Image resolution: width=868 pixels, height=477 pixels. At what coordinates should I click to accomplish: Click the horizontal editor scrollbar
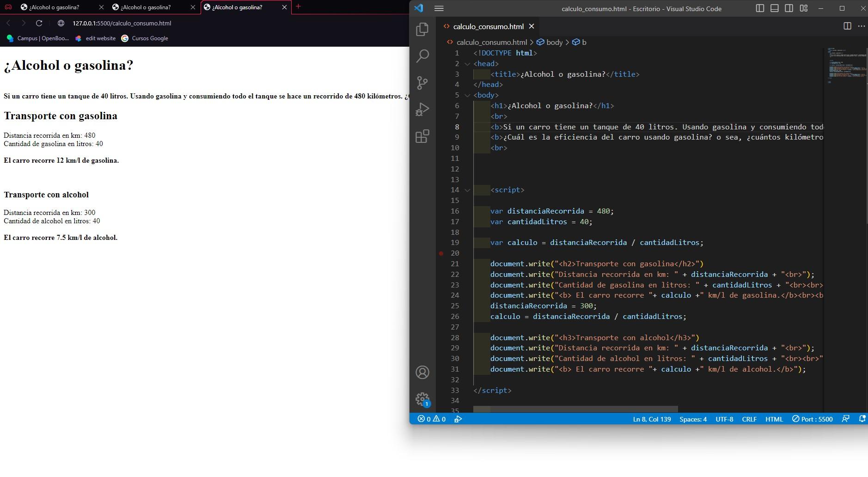575,409
